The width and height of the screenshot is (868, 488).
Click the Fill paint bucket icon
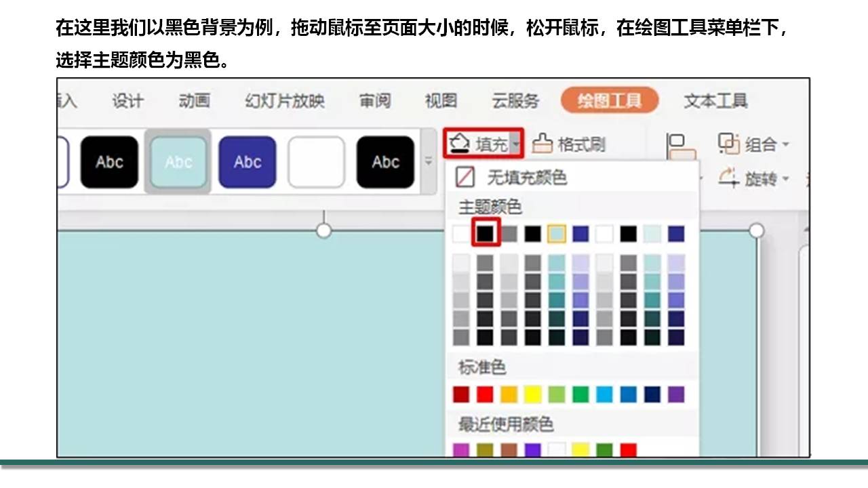pos(460,144)
